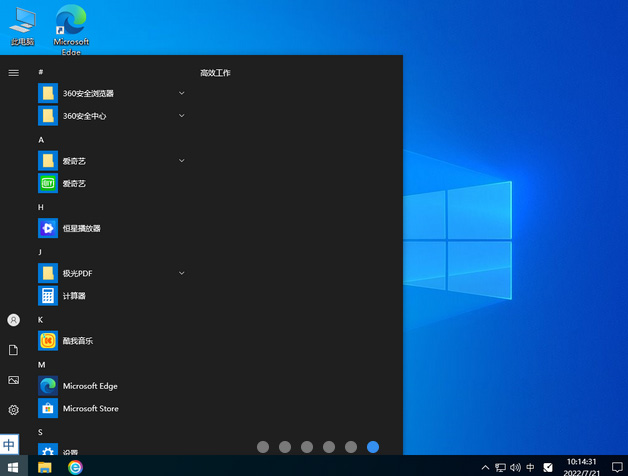The height and width of the screenshot is (476, 628).
Task: Open 360 browser from the taskbar
Action: point(75,467)
